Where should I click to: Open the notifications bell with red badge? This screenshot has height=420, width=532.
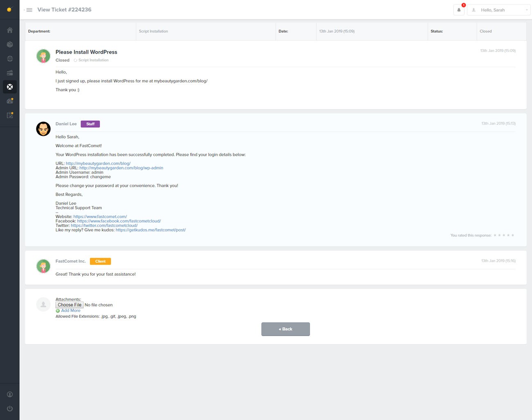(x=458, y=9)
